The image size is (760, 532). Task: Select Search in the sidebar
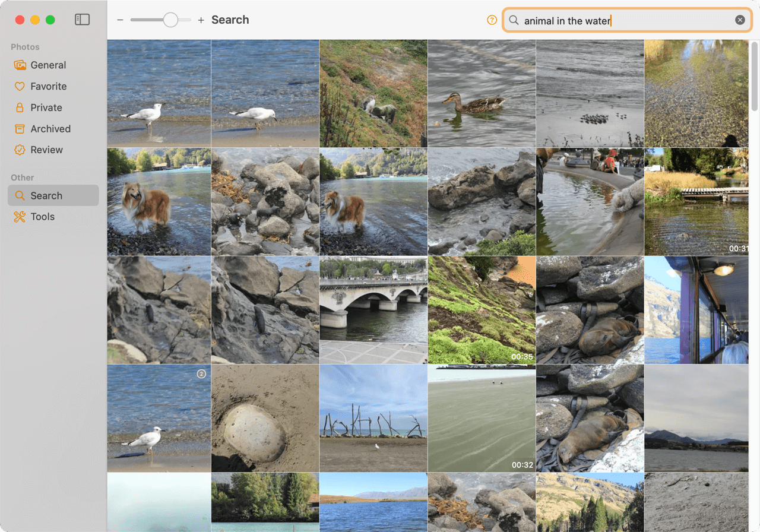pyautogui.click(x=53, y=195)
